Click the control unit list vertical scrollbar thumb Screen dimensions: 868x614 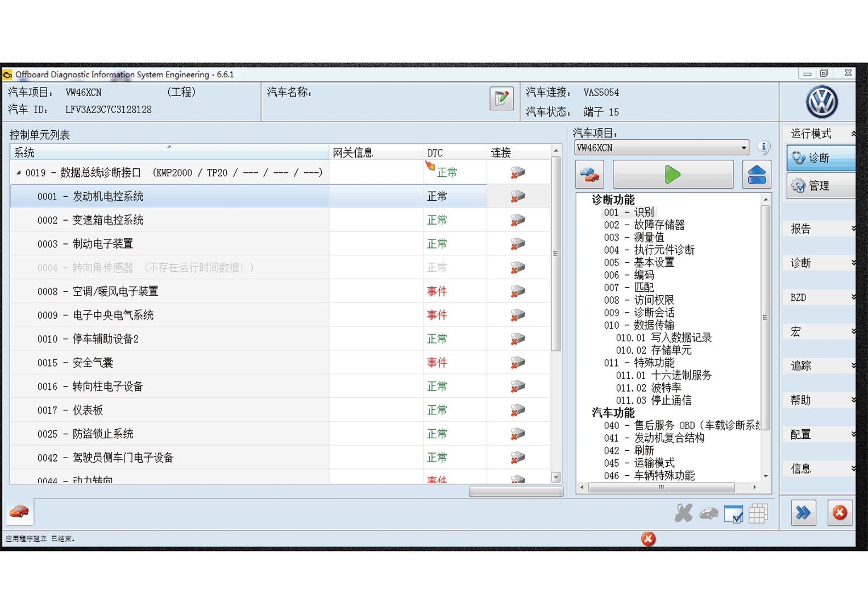[555, 254]
